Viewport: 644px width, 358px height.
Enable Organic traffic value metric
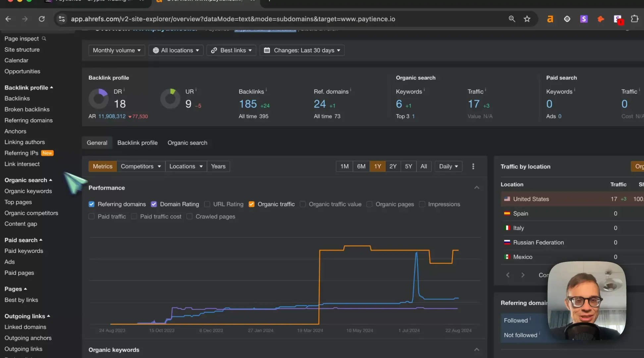point(303,204)
